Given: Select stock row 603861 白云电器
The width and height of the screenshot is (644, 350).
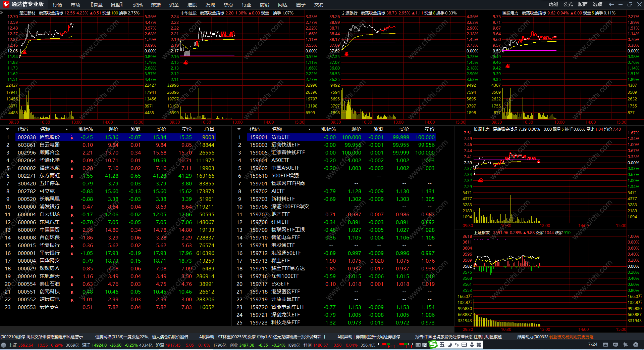Looking at the screenshot, I should [x=115, y=145].
